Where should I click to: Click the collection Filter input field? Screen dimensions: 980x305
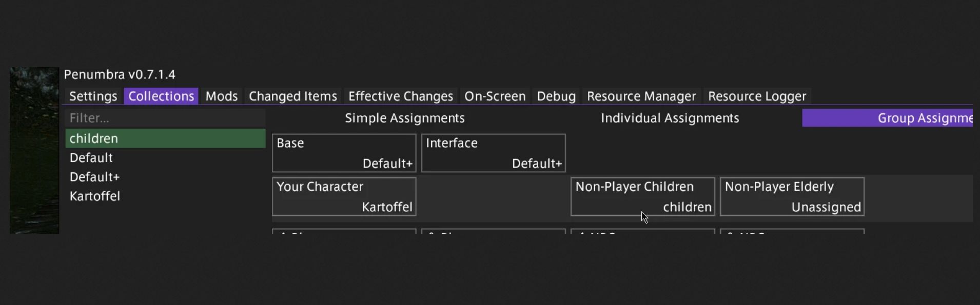[x=165, y=118]
